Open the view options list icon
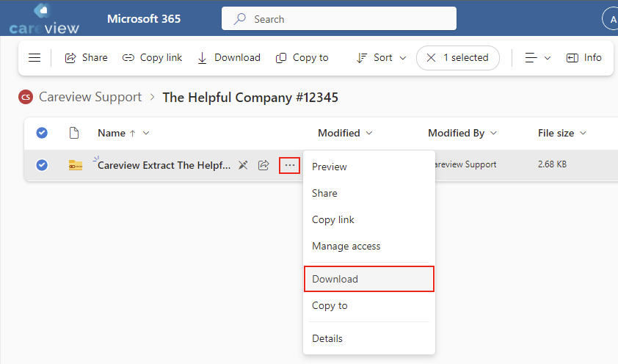Viewport: 618px width, 364px height. [x=531, y=58]
